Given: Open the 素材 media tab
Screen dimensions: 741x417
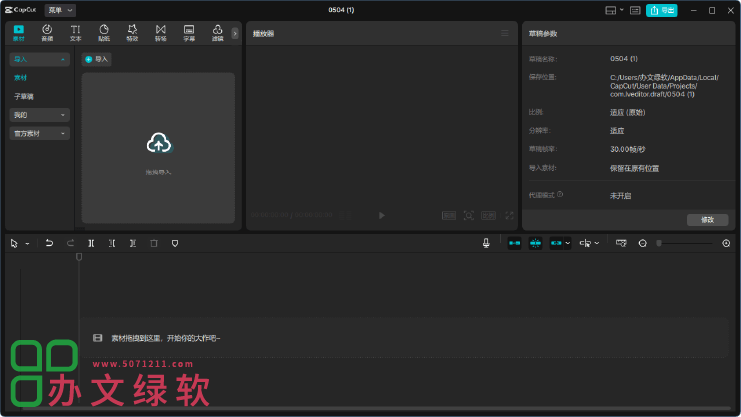Looking at the screenshot, I should coord(19,33).
